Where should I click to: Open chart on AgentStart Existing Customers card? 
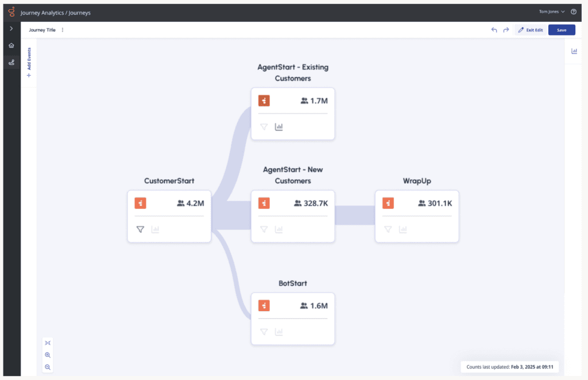click(x=279, y=127)
